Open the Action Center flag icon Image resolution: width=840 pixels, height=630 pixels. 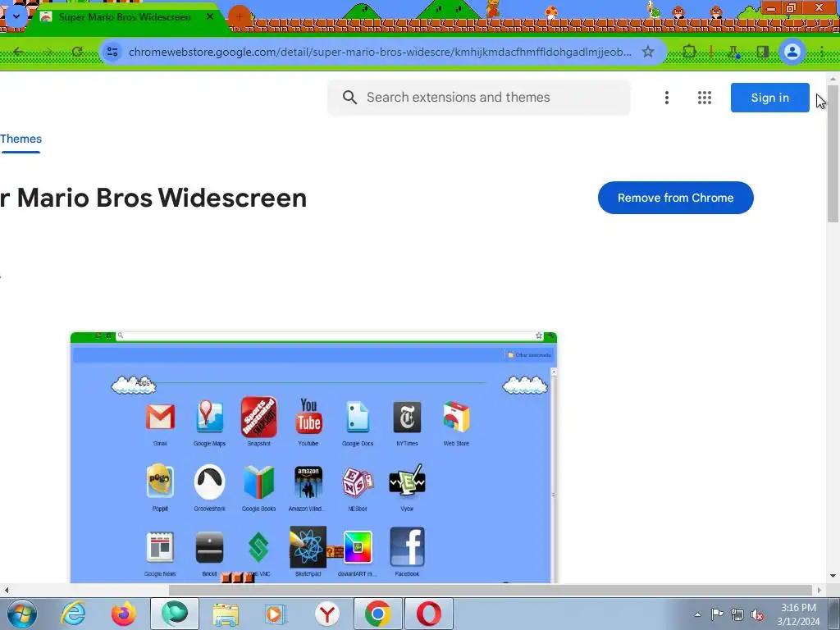point(717,614)
